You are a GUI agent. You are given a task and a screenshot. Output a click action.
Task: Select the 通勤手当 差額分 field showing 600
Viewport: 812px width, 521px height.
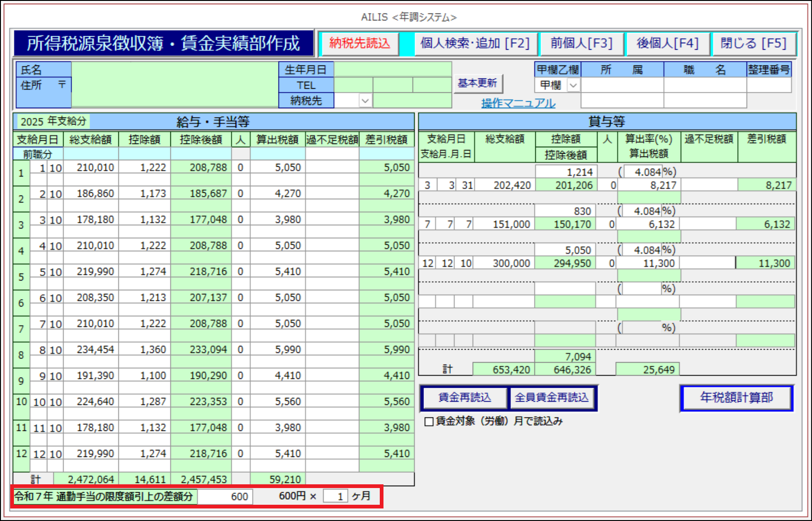click(225, 496)
